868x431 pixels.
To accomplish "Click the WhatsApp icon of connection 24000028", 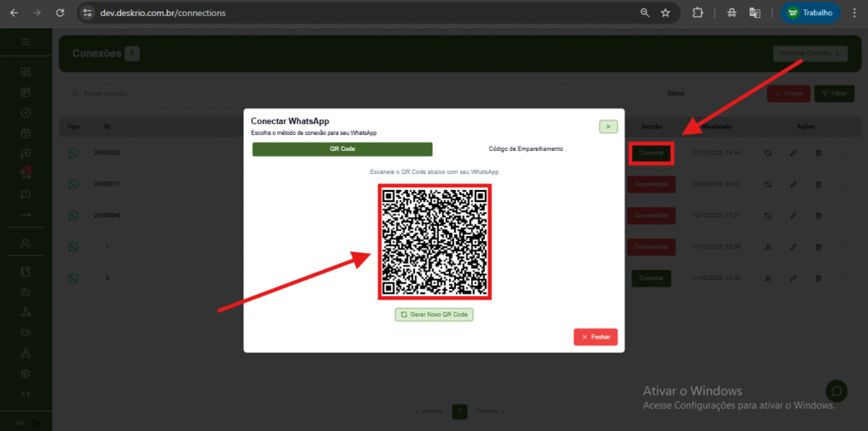I will [x=74, y=153].
